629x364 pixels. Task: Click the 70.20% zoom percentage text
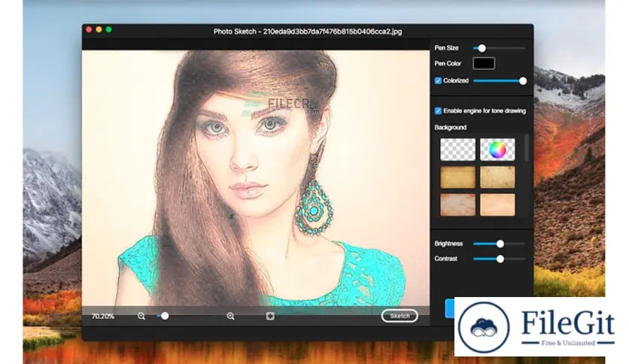(102, 317)
